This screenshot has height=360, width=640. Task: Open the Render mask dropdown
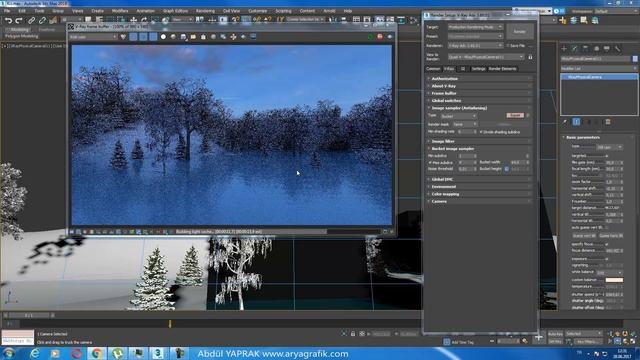[x=464, y=124]
